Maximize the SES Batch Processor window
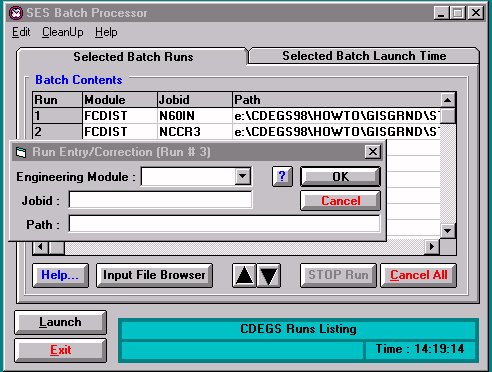The width and height of the screenshot is (492, 372). point(458,13)
